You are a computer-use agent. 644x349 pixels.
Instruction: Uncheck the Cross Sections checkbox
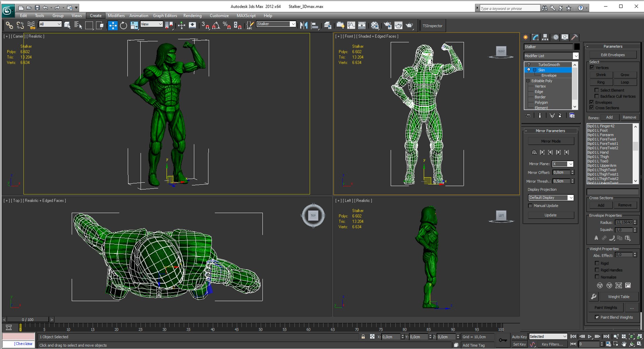click(x=592, y=108)
